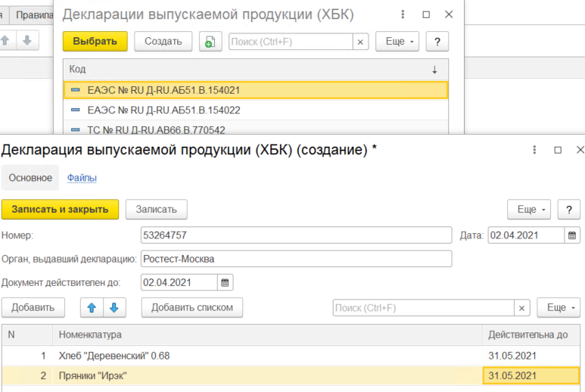585x392 pixels.
Task: Expand the Еще menu beside Записать
Action: tap(528, 209)
